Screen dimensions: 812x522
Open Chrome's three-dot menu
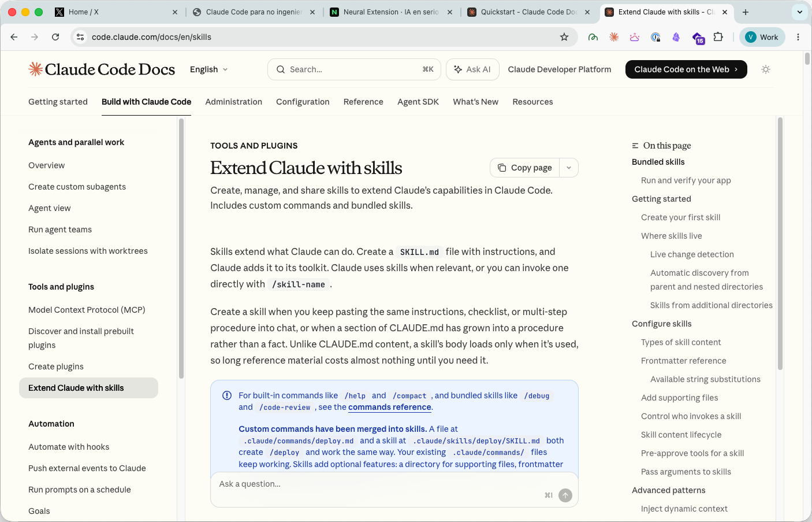[798, 37]
